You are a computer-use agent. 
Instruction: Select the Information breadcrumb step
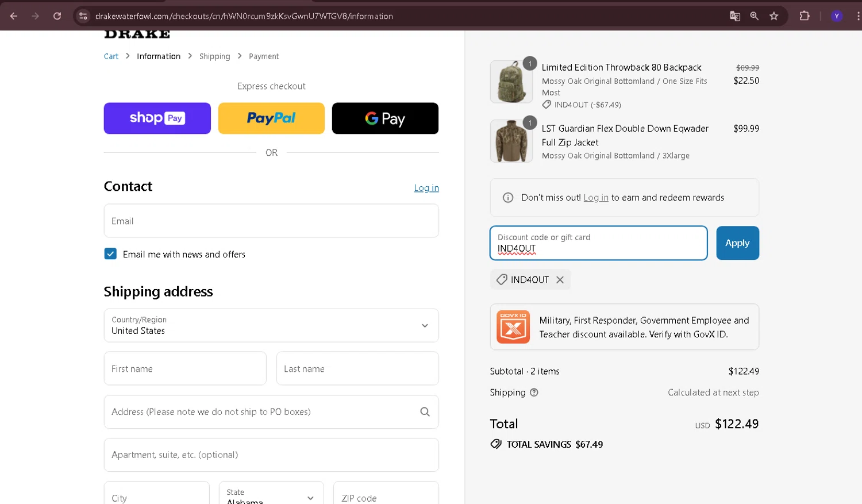[159, 56]
